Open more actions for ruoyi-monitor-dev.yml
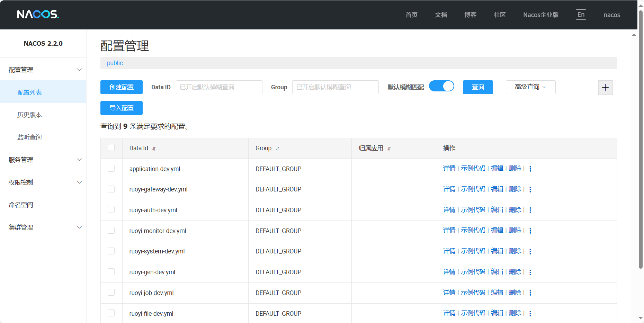644x323 pixels. 530,231
